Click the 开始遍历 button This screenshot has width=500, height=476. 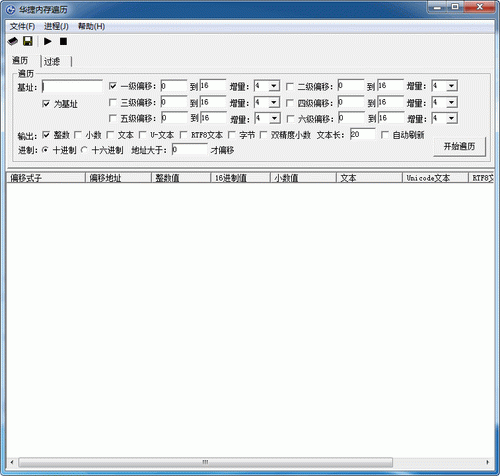coord(459,146)
